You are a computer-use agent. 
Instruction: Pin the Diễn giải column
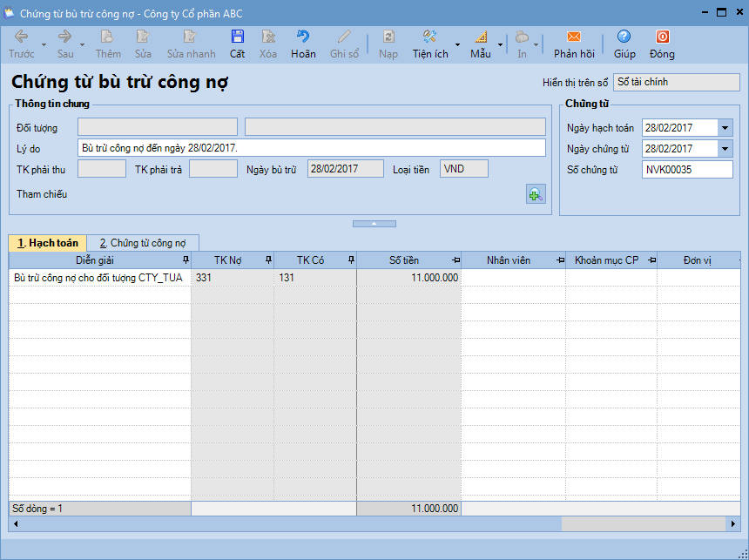point(185,260)
